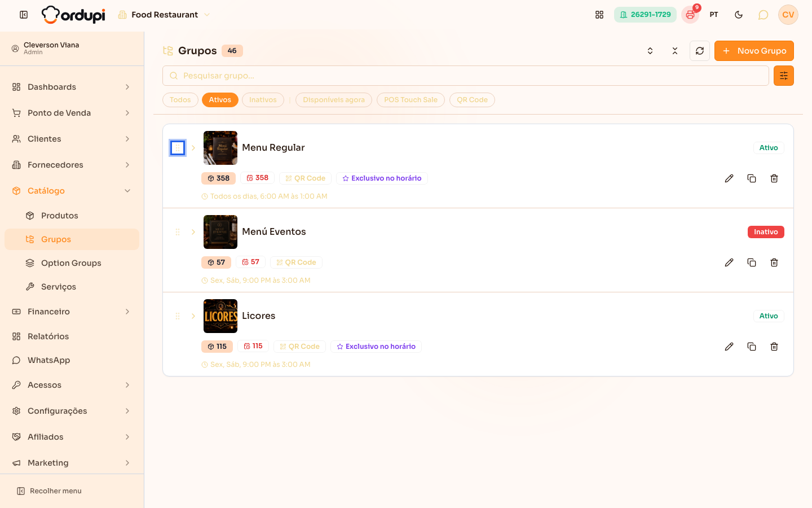Screen dimensions: 812x508
Task: Delete the Licores group
Action: tap(774, 347)
